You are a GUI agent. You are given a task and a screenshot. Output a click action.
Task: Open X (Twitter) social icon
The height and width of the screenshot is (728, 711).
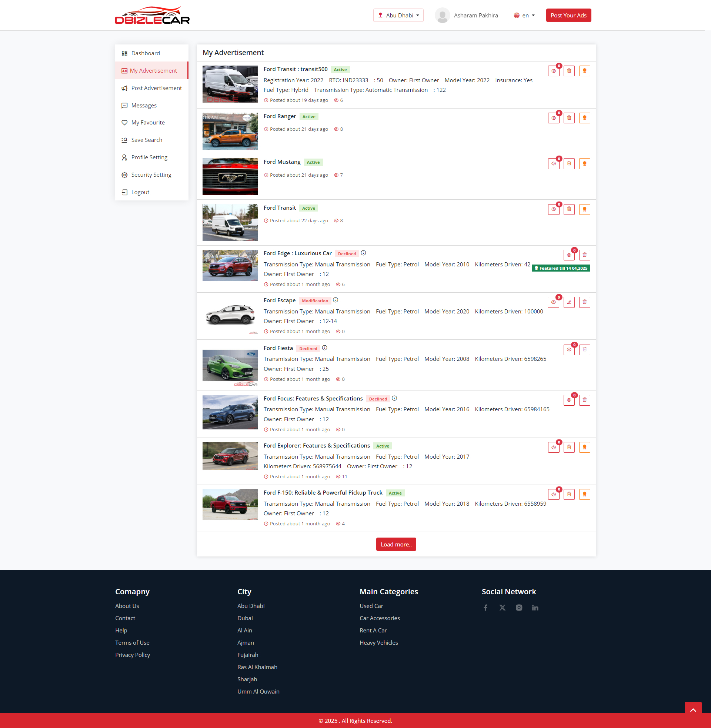pyautogui.click(x=502, y=608)
